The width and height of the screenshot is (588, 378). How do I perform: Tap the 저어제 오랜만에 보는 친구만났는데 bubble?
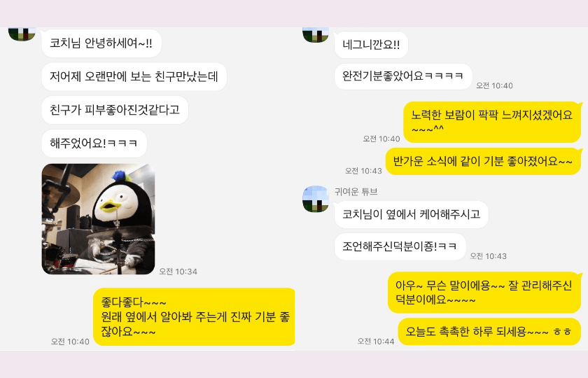point(134,77)
